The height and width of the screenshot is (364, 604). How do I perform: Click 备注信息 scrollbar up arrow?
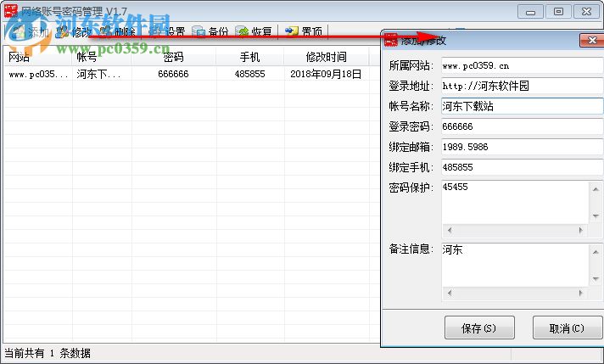(596, 251)
